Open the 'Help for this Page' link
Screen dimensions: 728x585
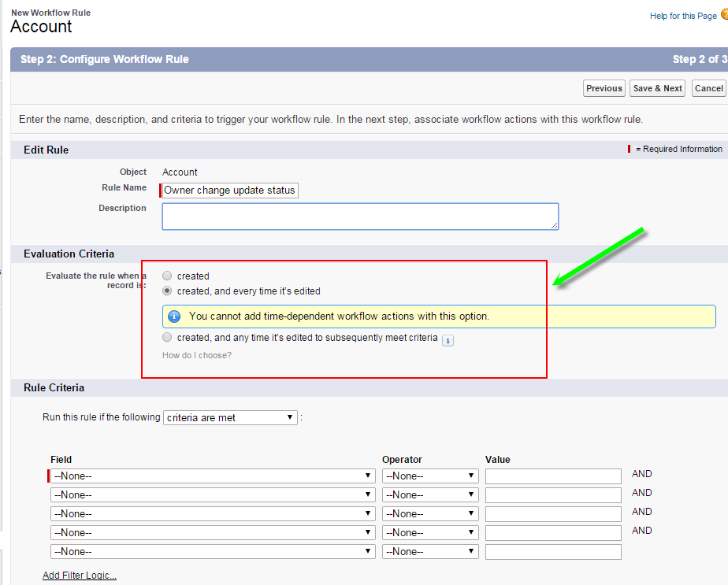(x=682, y=16)
